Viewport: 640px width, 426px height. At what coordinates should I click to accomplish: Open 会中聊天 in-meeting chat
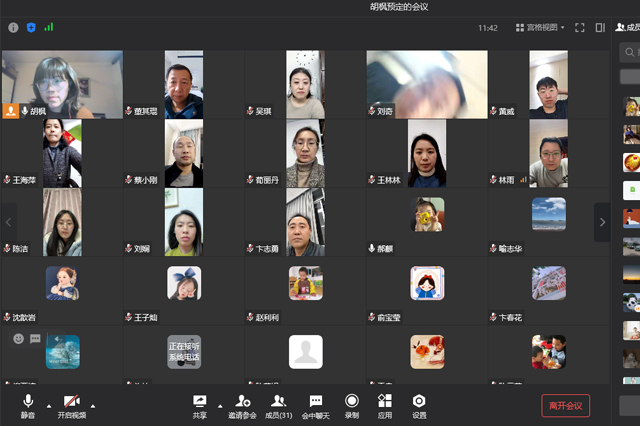315,404
